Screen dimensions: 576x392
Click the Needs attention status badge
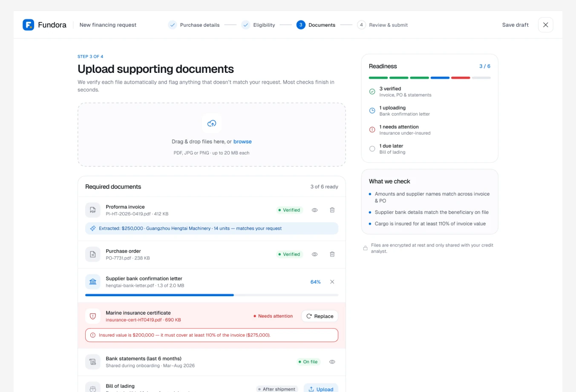click(x=273, y=316)
